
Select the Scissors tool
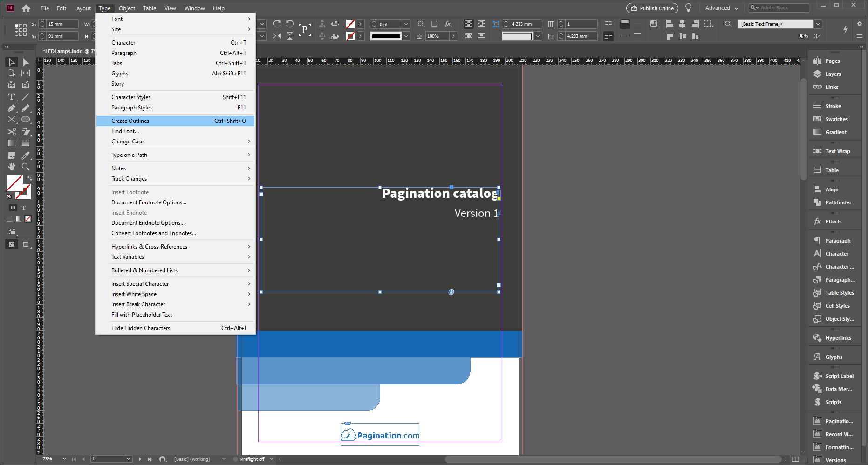(12, 132)
